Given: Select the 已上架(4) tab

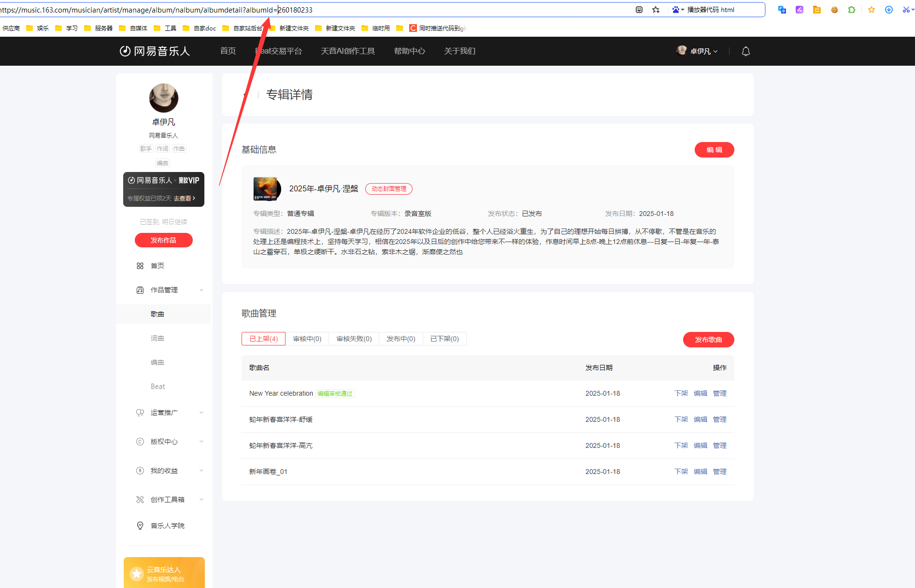Looking at the screenshot, I should click(x=263, y=339).
